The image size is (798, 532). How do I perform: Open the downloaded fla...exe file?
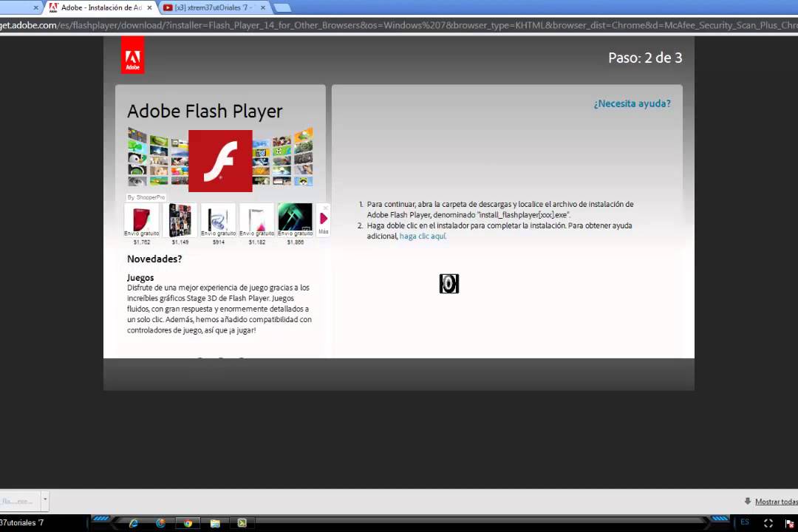[19, 502]
